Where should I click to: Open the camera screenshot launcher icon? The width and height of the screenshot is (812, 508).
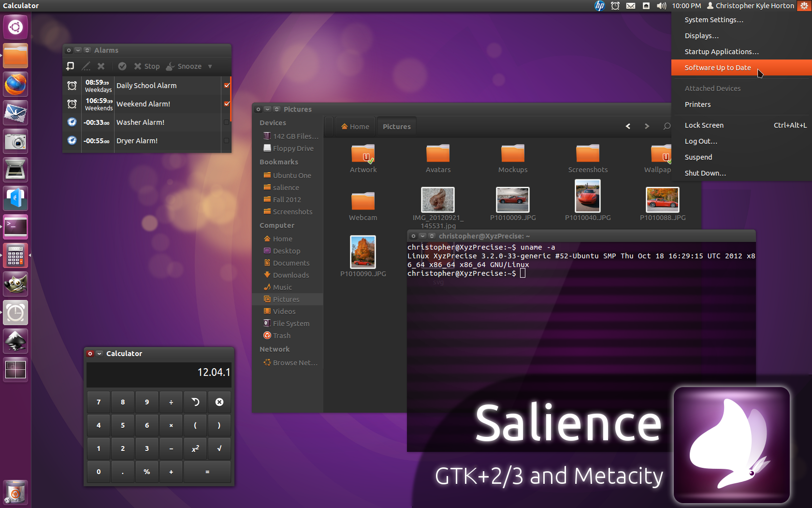click(x=15, y=142)
